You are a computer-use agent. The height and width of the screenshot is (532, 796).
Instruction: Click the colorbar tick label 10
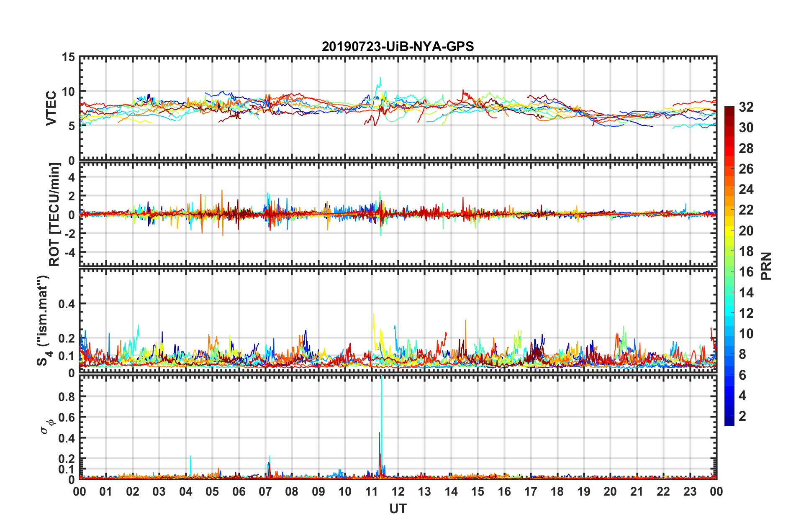pyautogui.click(x=746, y=333)
